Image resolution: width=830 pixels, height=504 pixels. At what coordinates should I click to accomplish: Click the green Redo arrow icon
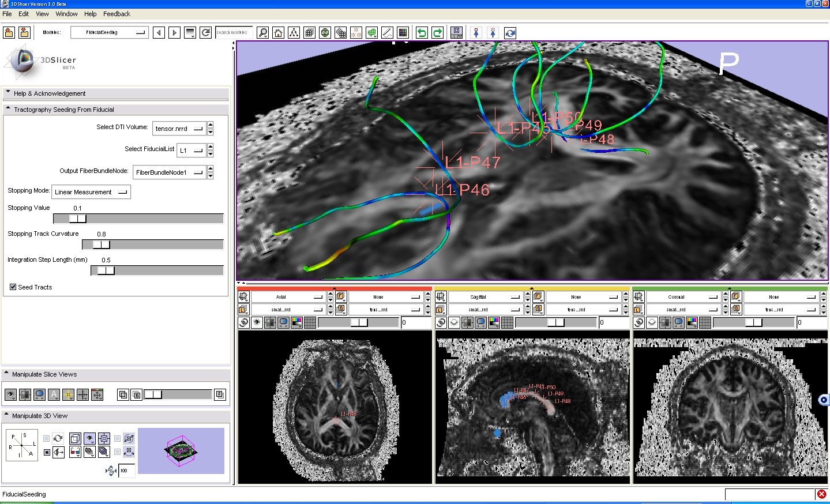pos(437,33)
